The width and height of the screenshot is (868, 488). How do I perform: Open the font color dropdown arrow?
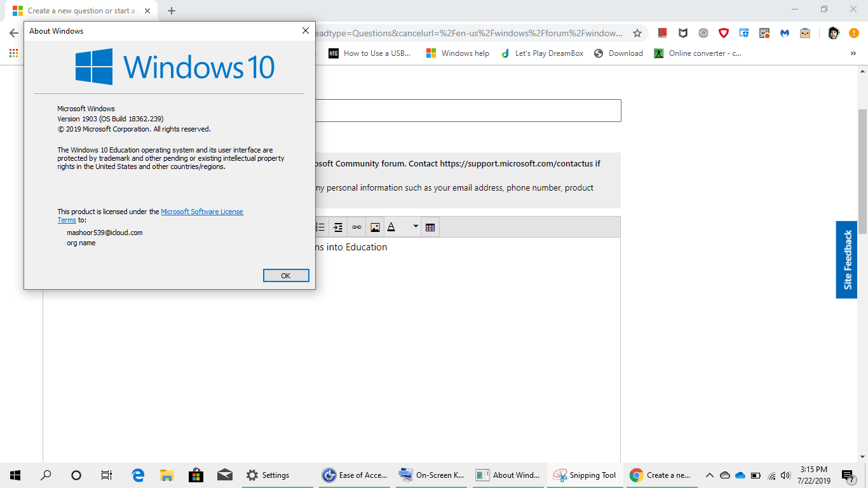[x=416, y=227]
